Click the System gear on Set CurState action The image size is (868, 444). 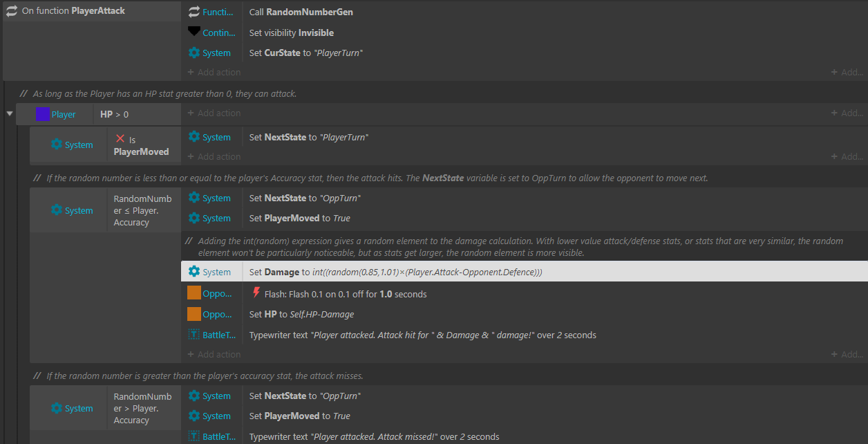[194, 53]
